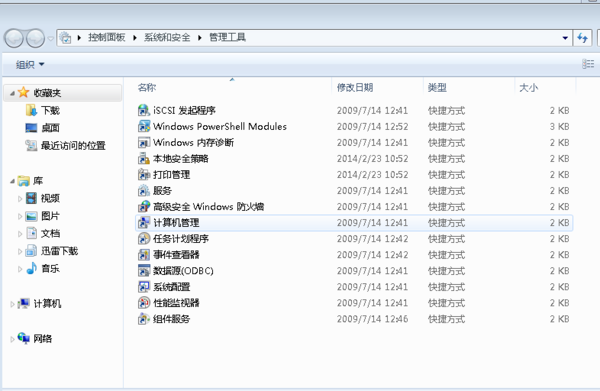This screenshot has width=600, height=391.
Task: Expand the 视频 library node
Action: 20,199
